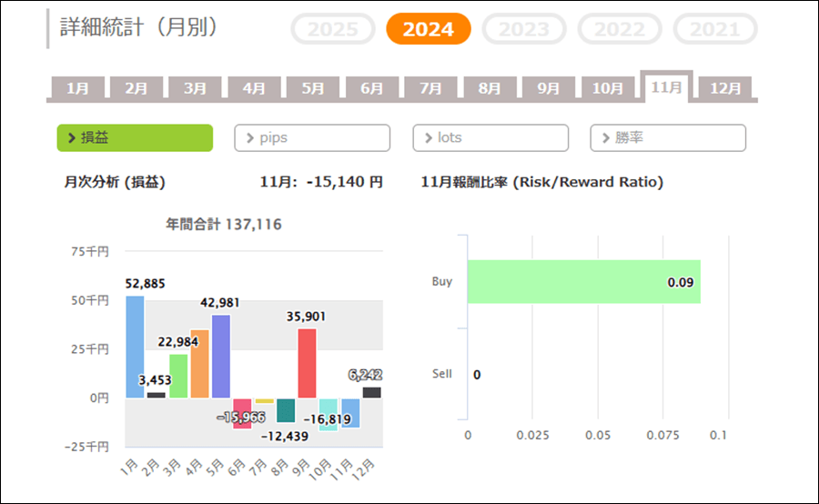Viewport: 819px width, 504px height.
Task: Click the blue January bar showing 52,885
Action: coord(135,347)
